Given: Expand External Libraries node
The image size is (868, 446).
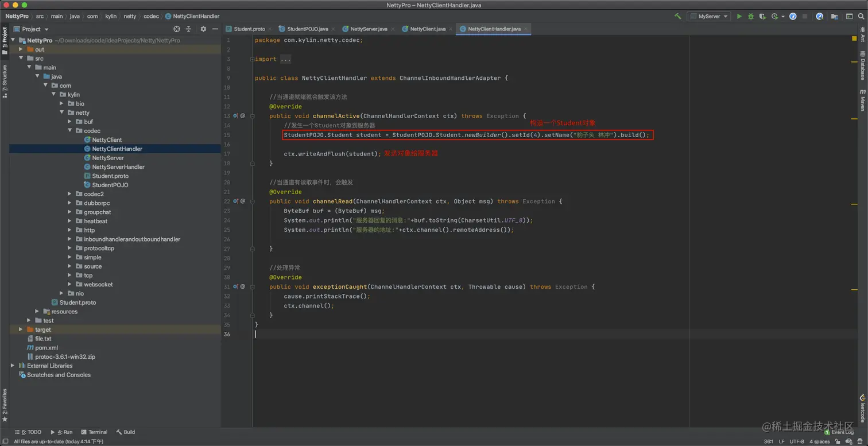Looking at the screenshot, I should 13,366.
